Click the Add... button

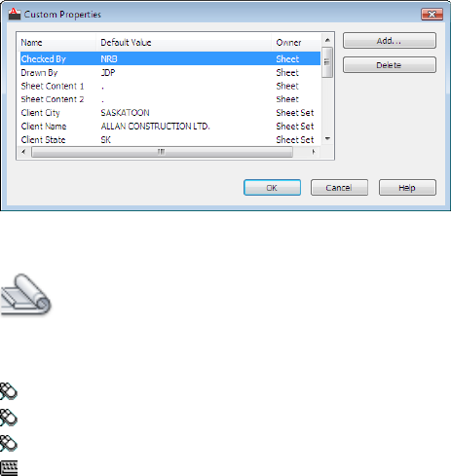[x=390, y=41]
